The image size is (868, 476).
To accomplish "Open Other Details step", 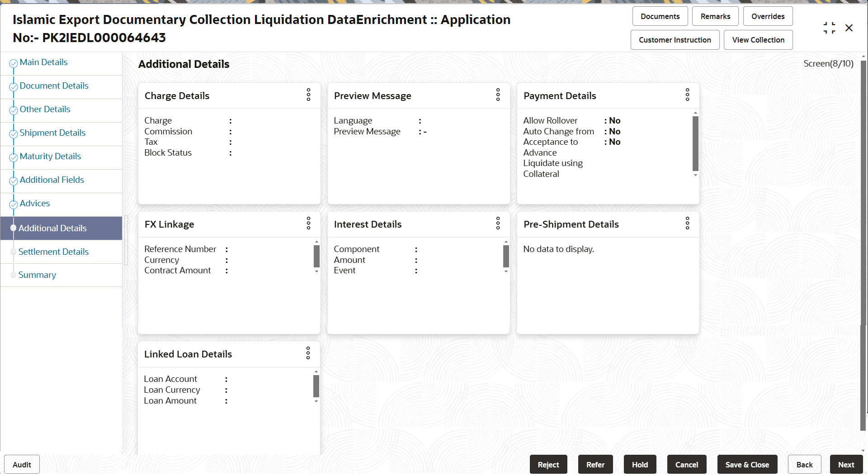I will pyautogui.click(x=45, y=109).
